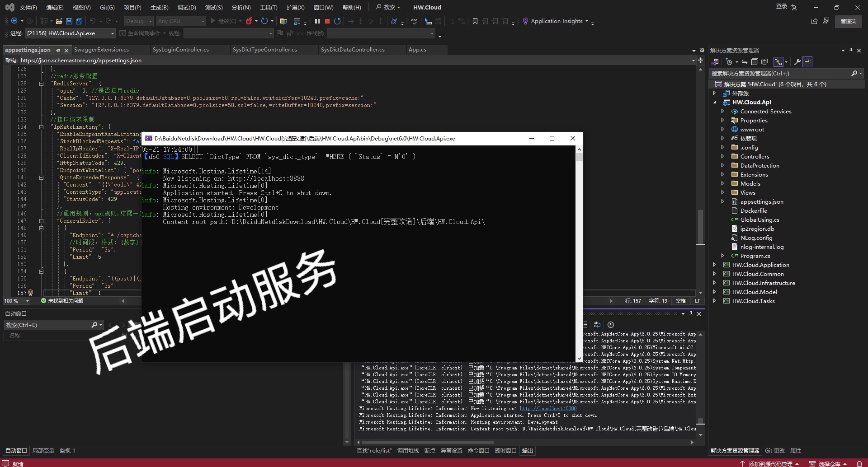Click the Solution Explorer search box
The width and height of the screenshot is (868, 467).
(780, 74)
